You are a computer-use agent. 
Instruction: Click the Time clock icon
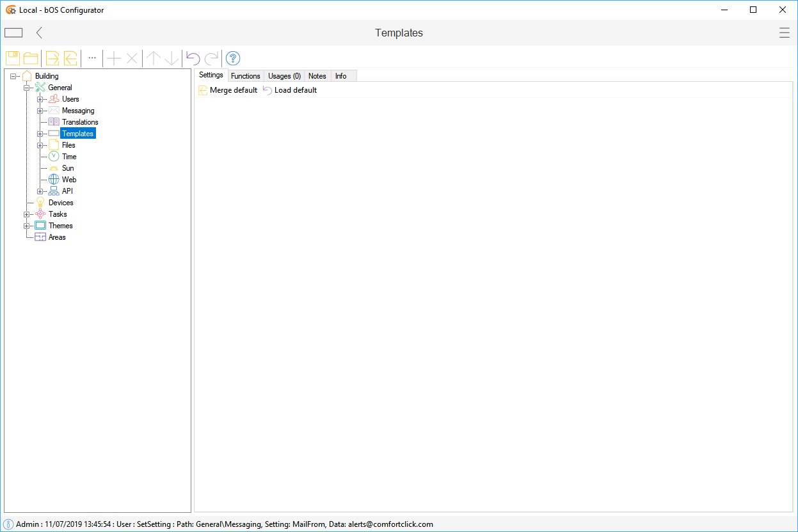[54, 157]
